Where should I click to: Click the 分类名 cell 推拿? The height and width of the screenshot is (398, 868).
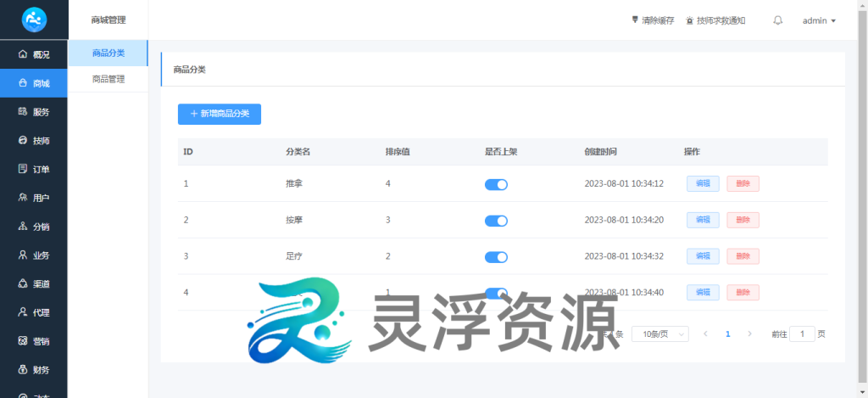point(294,183)
